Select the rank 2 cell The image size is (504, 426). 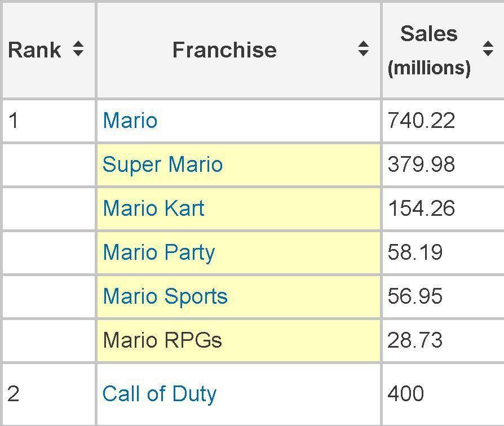pos(49,394)
